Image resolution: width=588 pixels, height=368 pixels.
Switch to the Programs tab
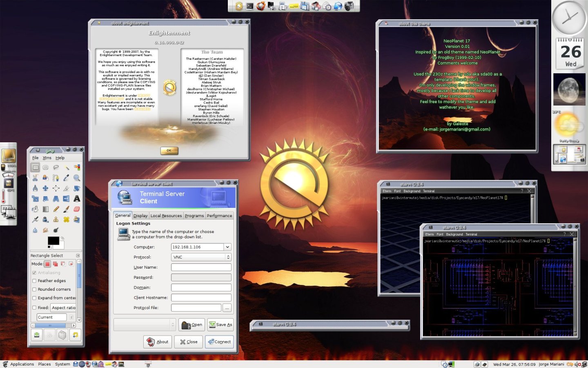coord(194,215)
